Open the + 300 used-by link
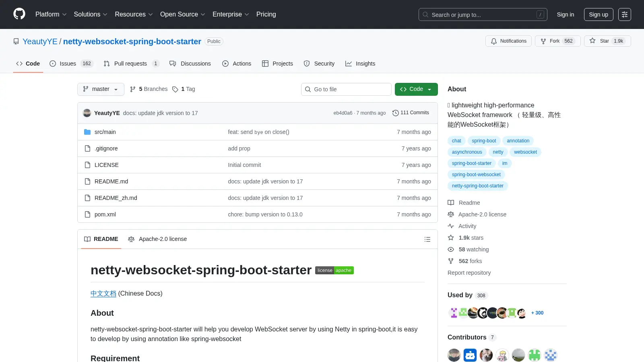 pyautogui.click(x=537, y=313)
